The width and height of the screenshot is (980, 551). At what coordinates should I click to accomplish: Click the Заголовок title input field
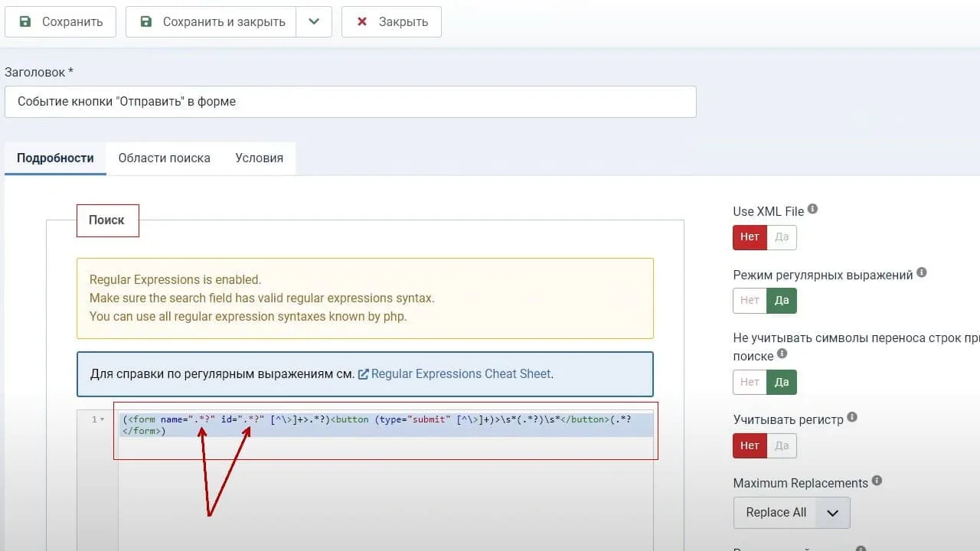tap(351, 102)
